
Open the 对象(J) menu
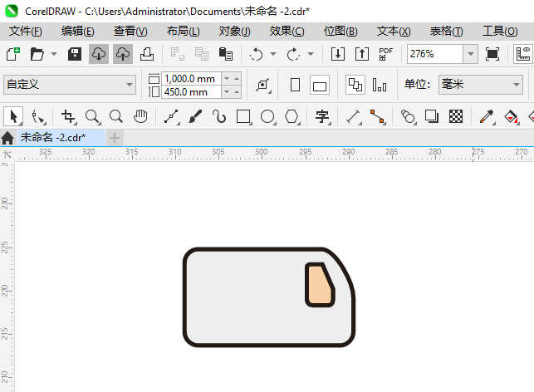pos(235,32)
